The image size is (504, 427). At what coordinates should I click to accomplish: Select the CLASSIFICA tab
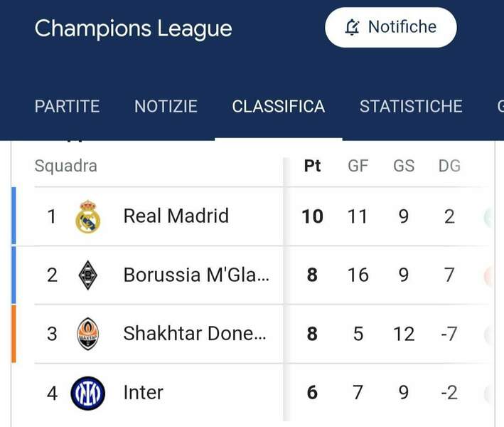[x=278, y=107]
